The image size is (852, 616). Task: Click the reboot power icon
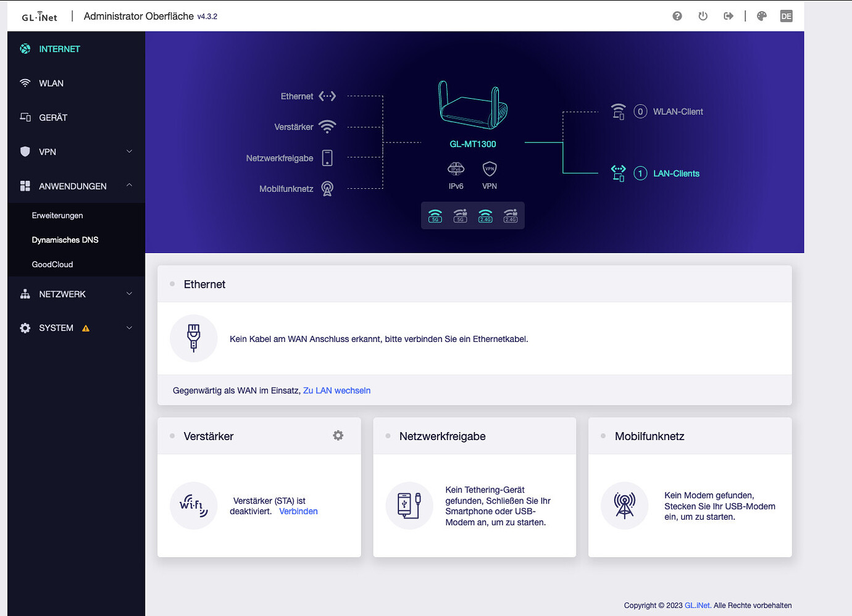[703, 16]
